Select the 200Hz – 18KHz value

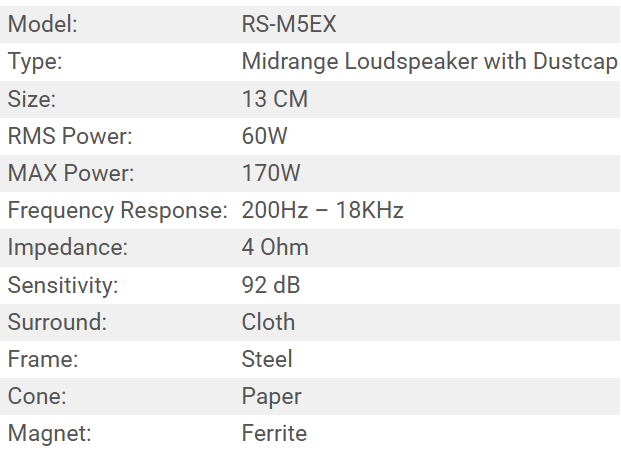[322, 211]
